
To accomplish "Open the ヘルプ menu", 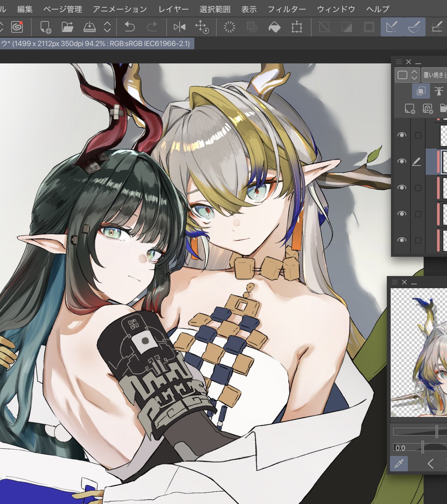I will coord(378,9).
